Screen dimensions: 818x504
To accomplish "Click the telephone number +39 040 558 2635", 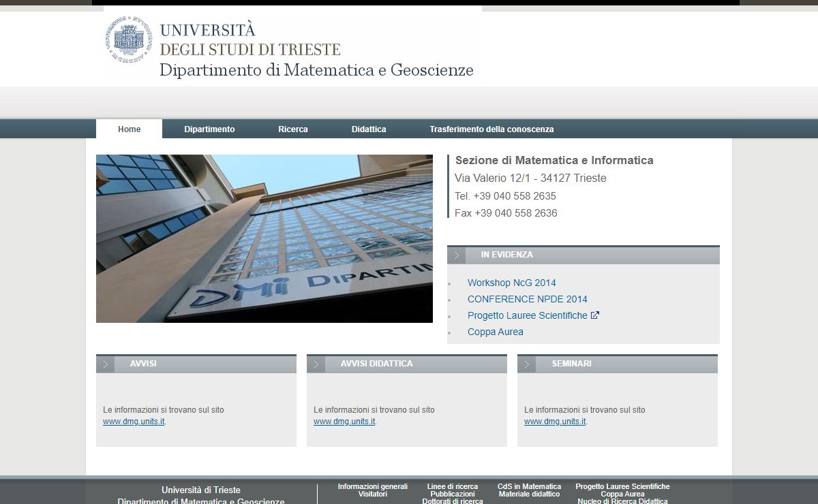I will [515, 196].
